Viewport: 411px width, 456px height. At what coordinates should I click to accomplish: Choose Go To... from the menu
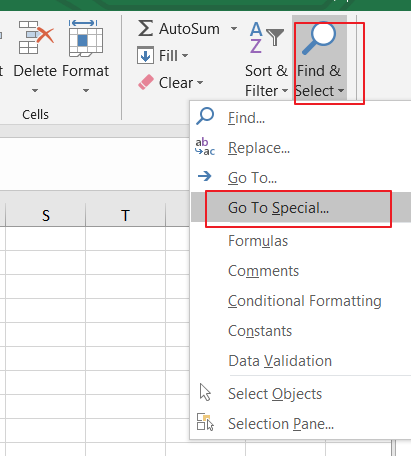coord(301,177)
